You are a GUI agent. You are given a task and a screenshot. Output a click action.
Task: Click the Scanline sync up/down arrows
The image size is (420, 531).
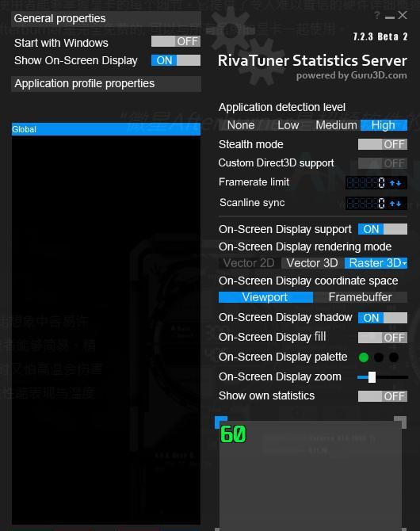[x=395, y=204]
